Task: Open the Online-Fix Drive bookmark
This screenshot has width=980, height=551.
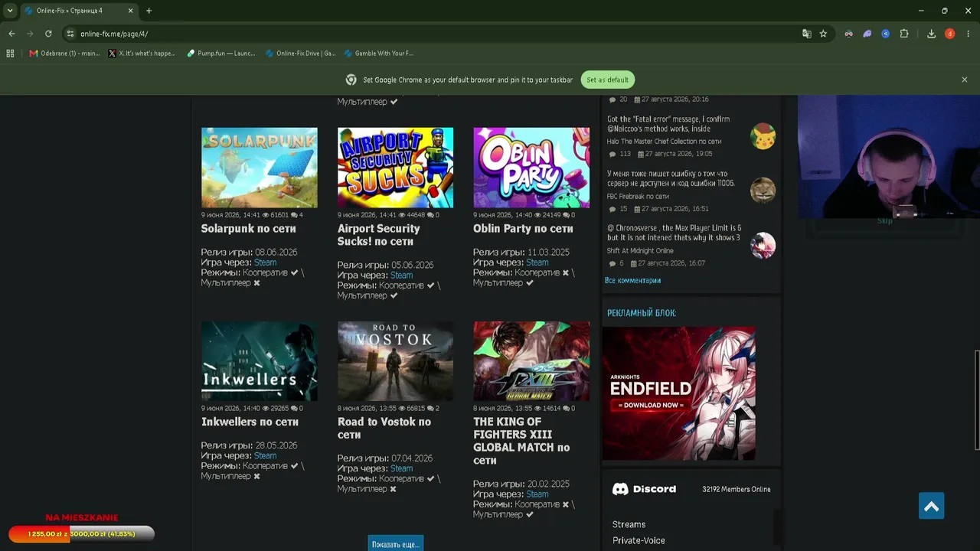Action: pos(301,54)
